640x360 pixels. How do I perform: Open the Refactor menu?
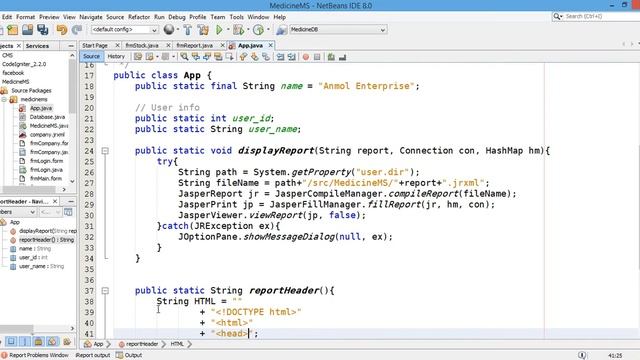coord(139,17)
